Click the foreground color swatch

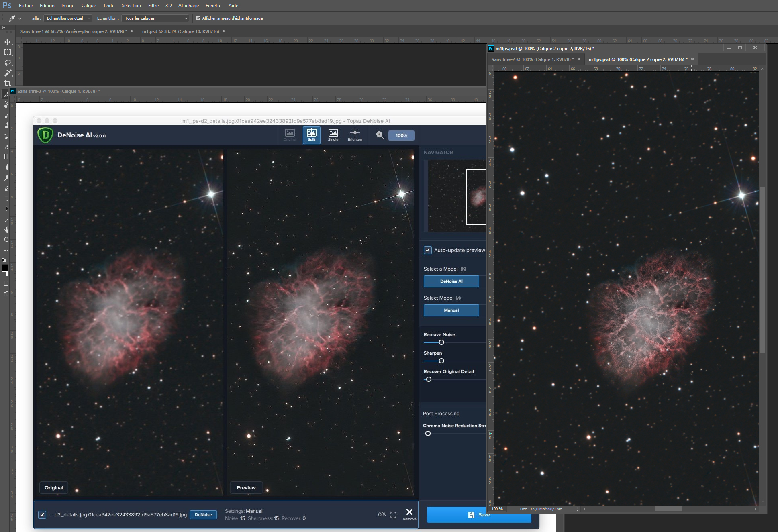4,268
